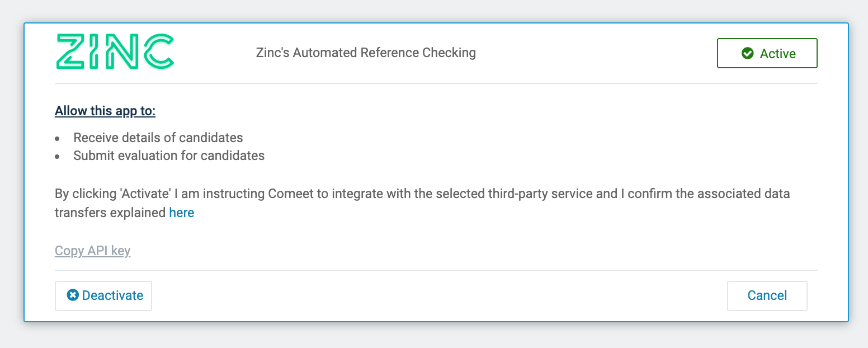Click the bullet before 'Submit evaluation for candidates'
Viewport: 868px width, 348px height.
(57, 157)
